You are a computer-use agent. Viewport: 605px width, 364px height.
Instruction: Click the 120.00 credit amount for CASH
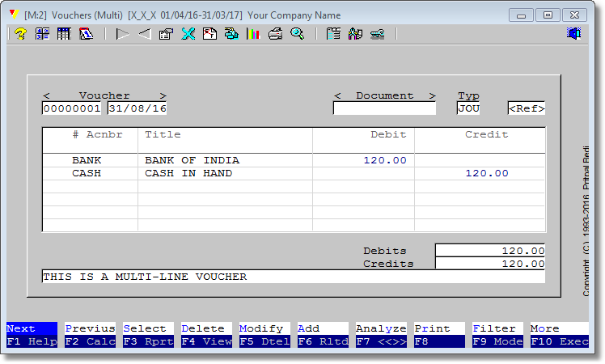click(x=480, y=173)
